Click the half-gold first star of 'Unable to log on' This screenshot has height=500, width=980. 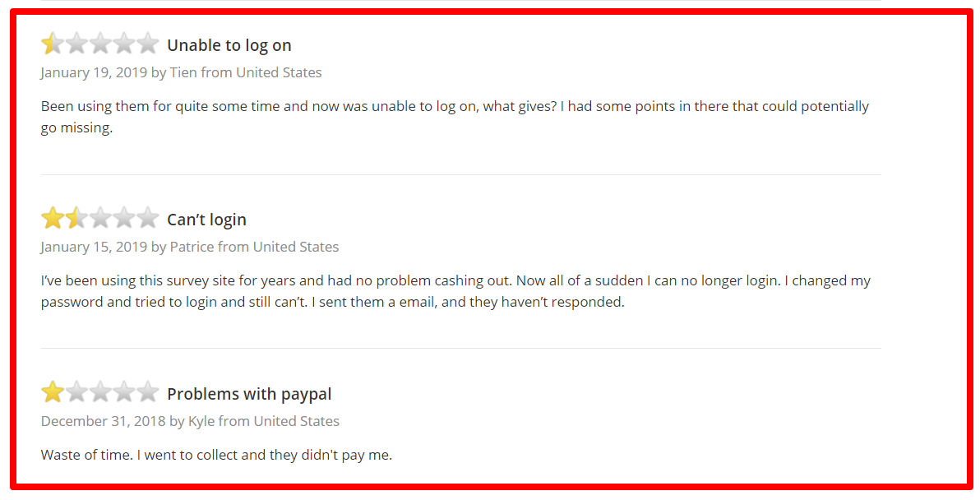click(x=53, y=44)
